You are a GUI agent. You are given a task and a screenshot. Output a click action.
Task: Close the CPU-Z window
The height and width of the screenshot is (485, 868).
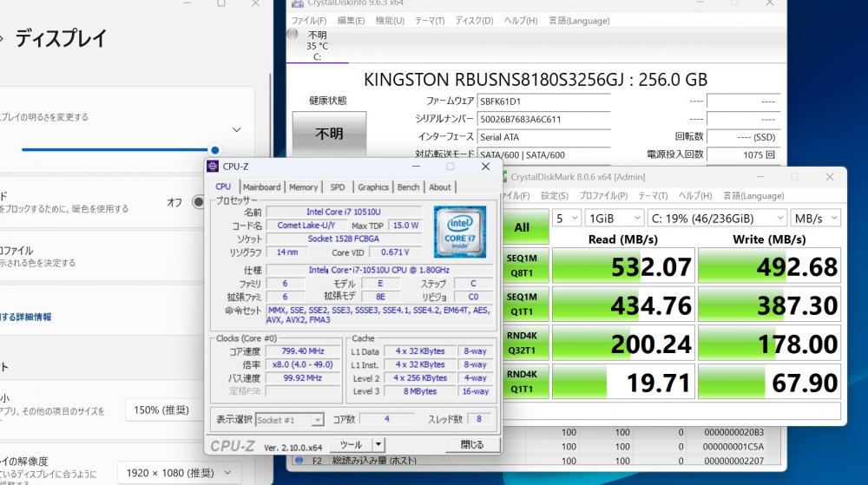tap(485, 167)
